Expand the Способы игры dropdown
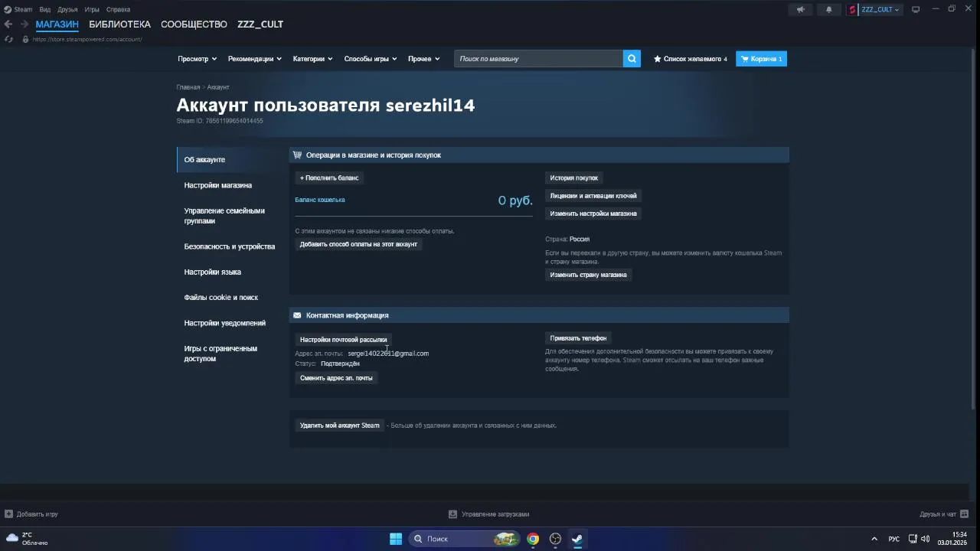 (371, 59)
